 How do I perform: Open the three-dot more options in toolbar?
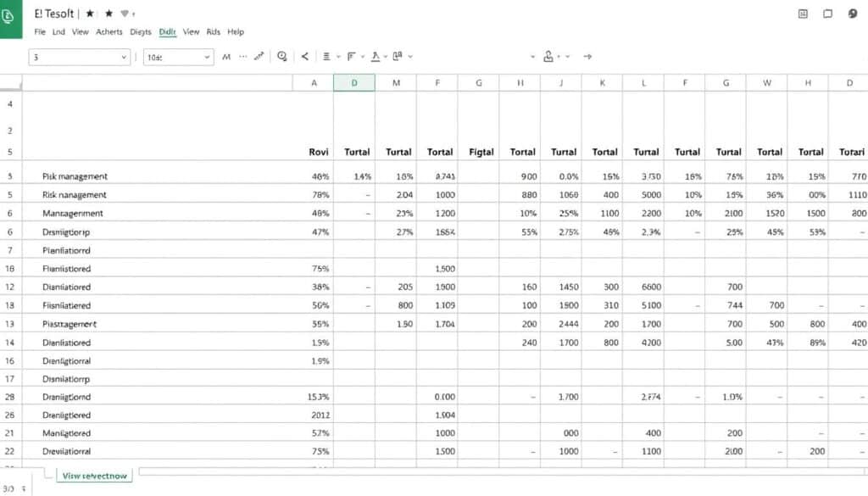point(243,57)
